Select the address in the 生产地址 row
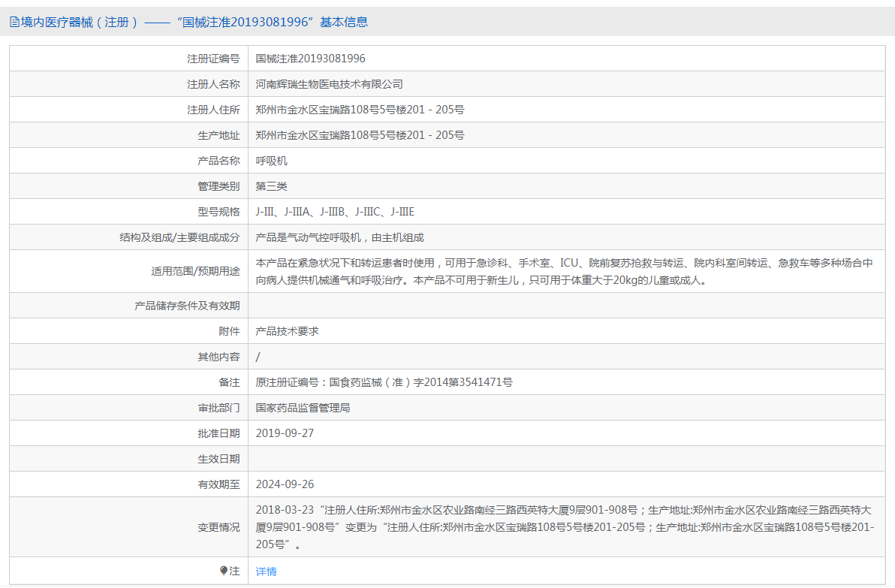Screen dimensions: 895x588 tap(360, 135)
